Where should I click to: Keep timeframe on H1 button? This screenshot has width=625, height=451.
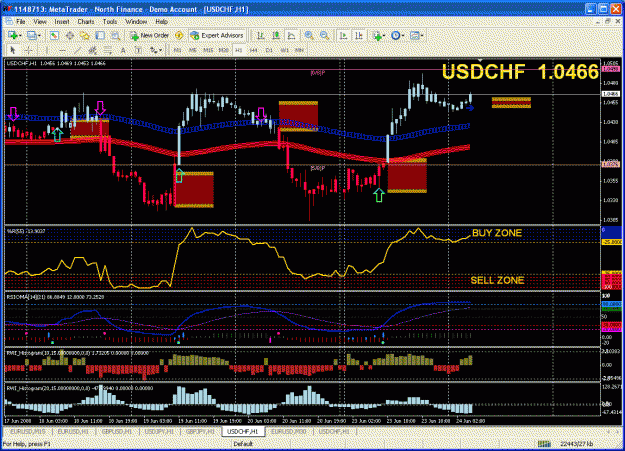coord(238,50)
